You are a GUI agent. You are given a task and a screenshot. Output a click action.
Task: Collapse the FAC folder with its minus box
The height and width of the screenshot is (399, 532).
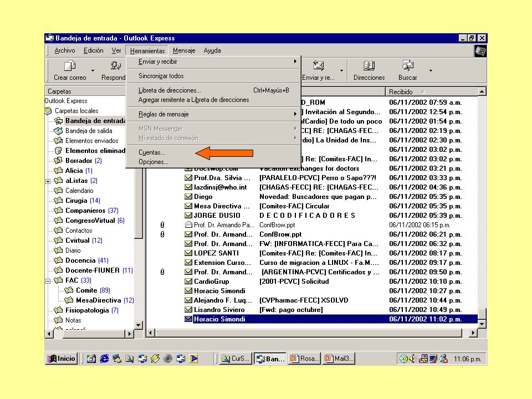(x=48, y=281)
